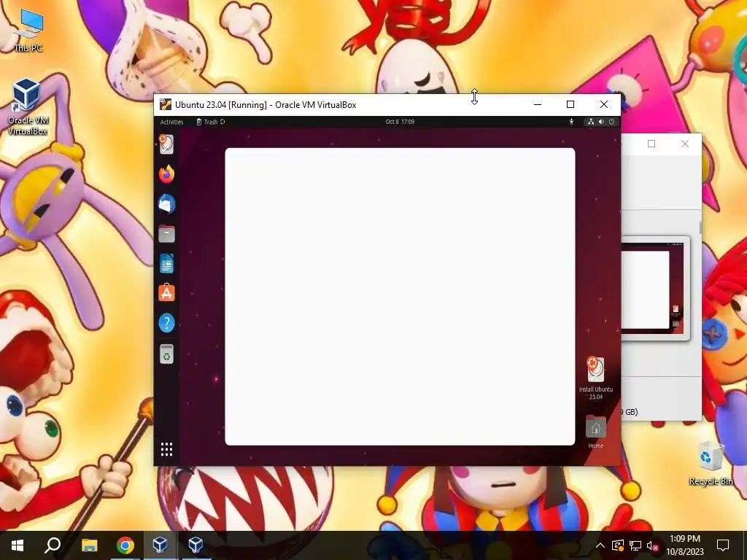Launch Firefox from the Ubuntu dock
Image resolution: width=747 pixels, height=560 pixels.
[x=166, y=174]
